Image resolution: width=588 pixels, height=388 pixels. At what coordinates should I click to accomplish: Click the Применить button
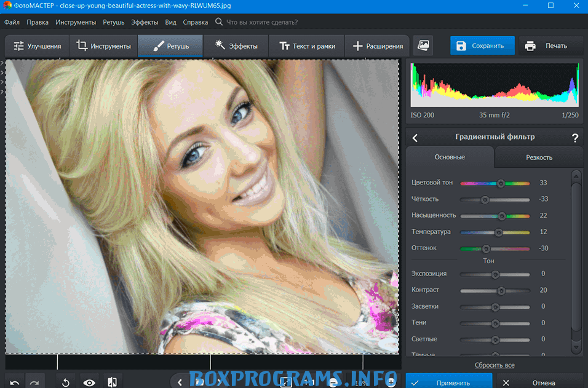point(448,382)
